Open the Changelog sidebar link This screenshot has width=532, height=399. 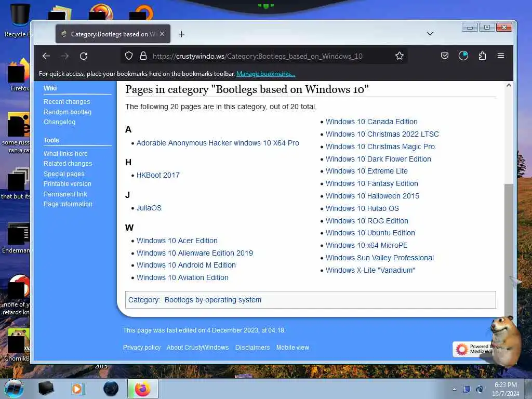click(59, 122)
